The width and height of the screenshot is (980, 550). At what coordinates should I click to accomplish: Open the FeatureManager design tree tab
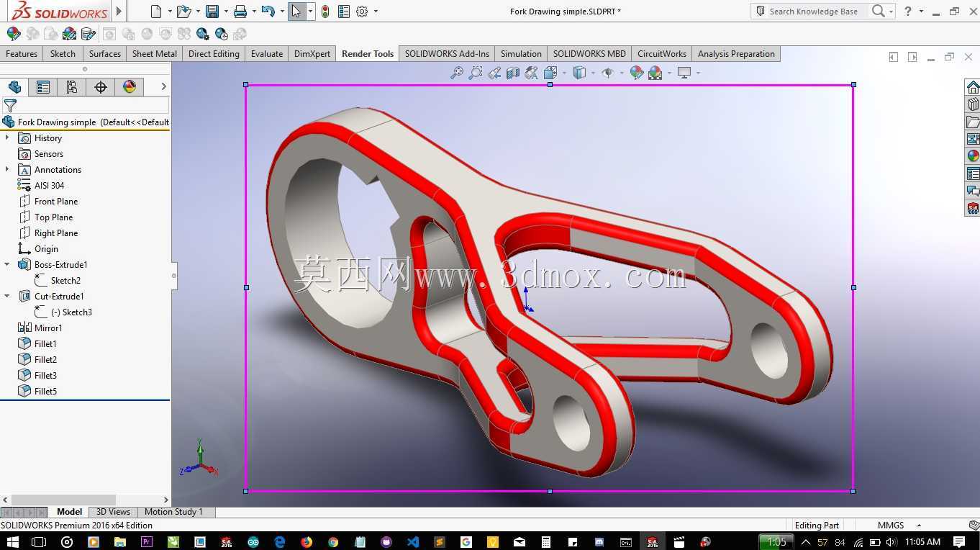14,87
